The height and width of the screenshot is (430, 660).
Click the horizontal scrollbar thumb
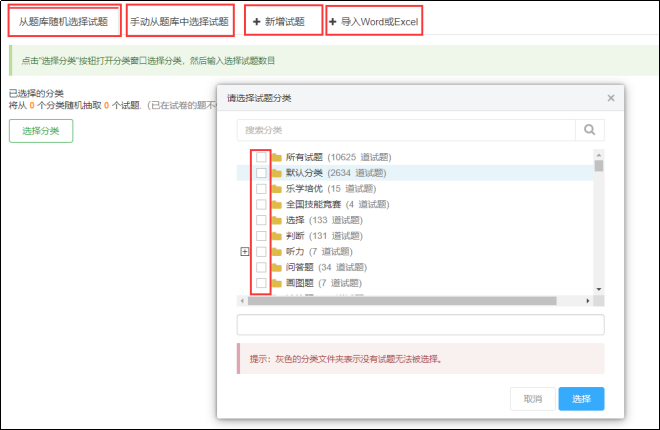tap(402, 301)
